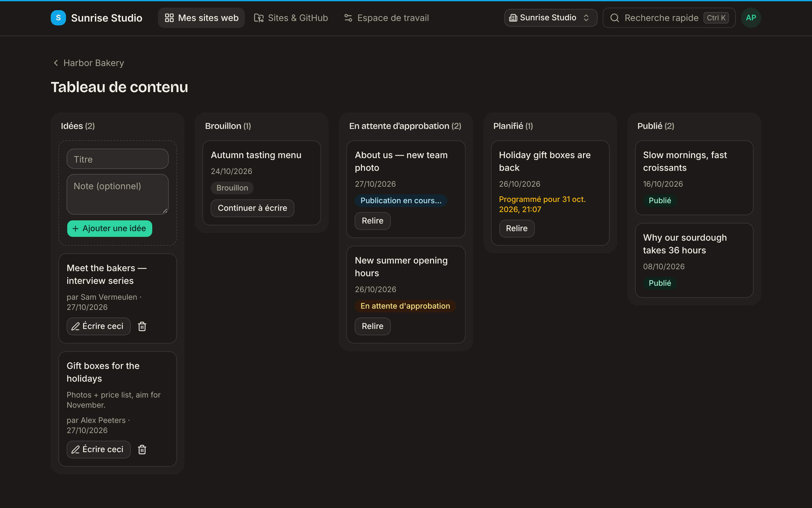Open Why our sourdough takes 36 hours
The width and height of the screenshot is (812, 508).
tap(694, 260)
